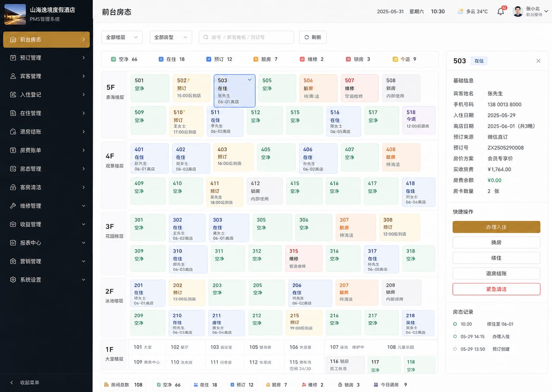Click the 办理入住 button
The width and height of the screenshot is (552, 392).
click(x=496, y=227)
